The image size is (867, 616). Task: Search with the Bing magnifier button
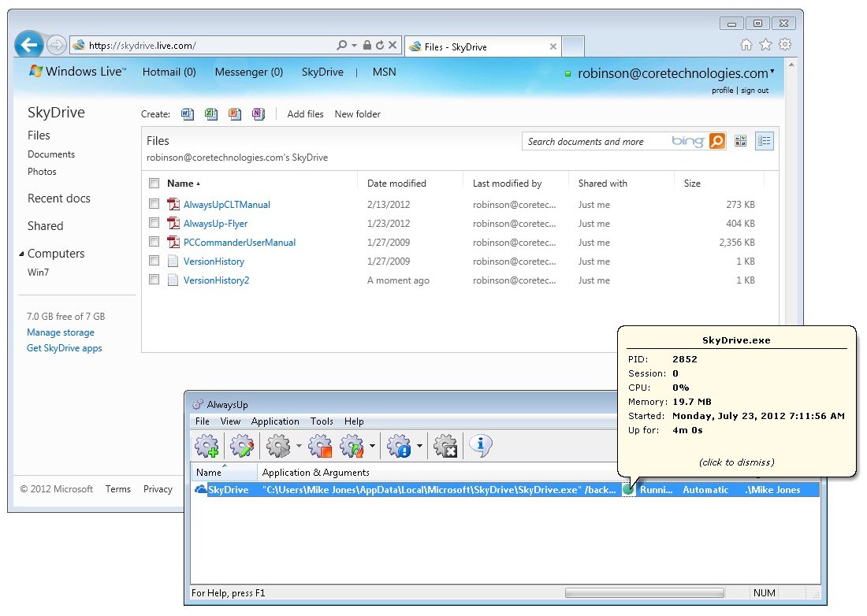tap(716, 142)
